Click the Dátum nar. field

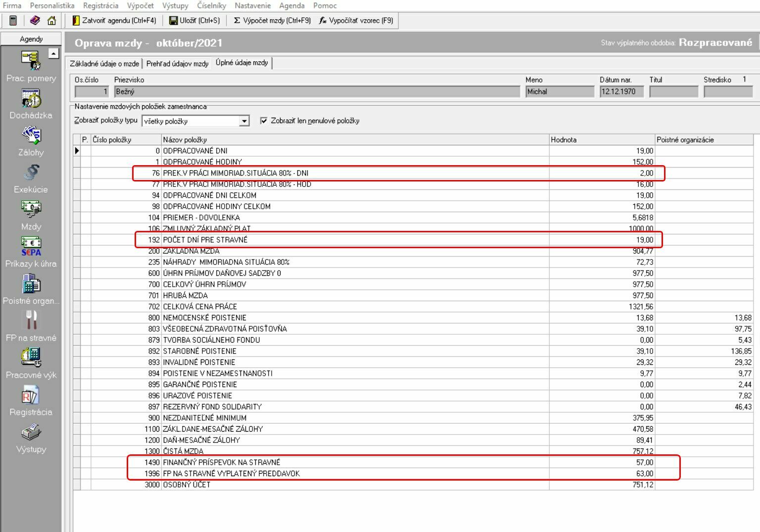coord(621,91)
